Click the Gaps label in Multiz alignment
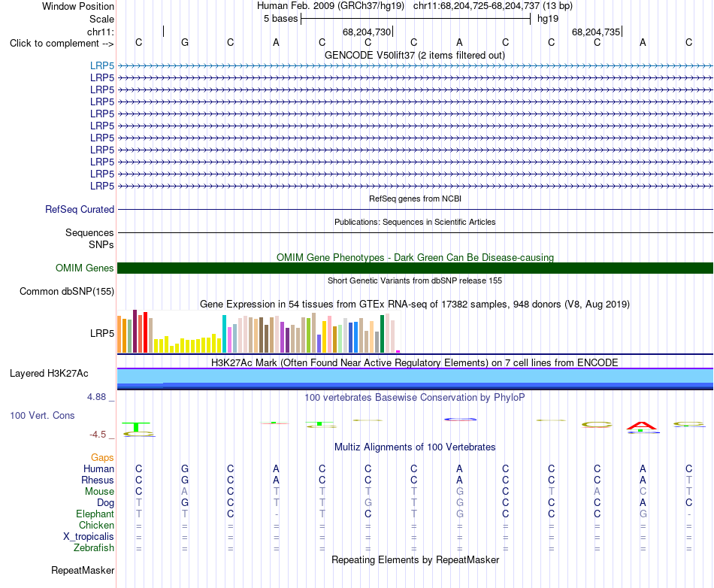The height and width of the screenshot is (588, 714). (102, 457)
